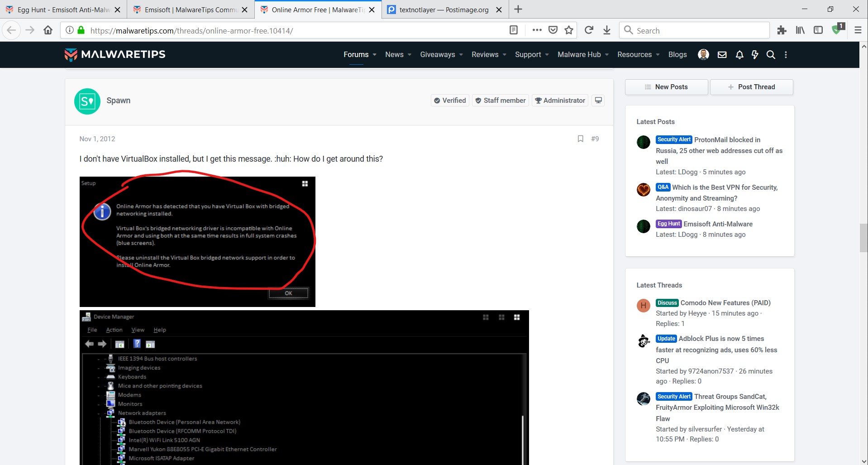
Task: Click the Update tag on Adblock Plus thread
Action: tap(666, 339)
